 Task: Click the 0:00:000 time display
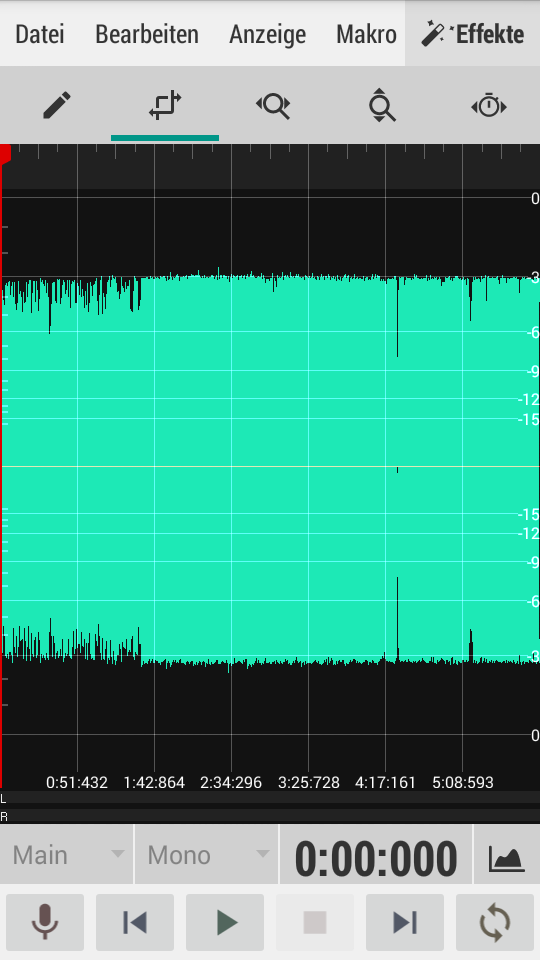[376, 857]
